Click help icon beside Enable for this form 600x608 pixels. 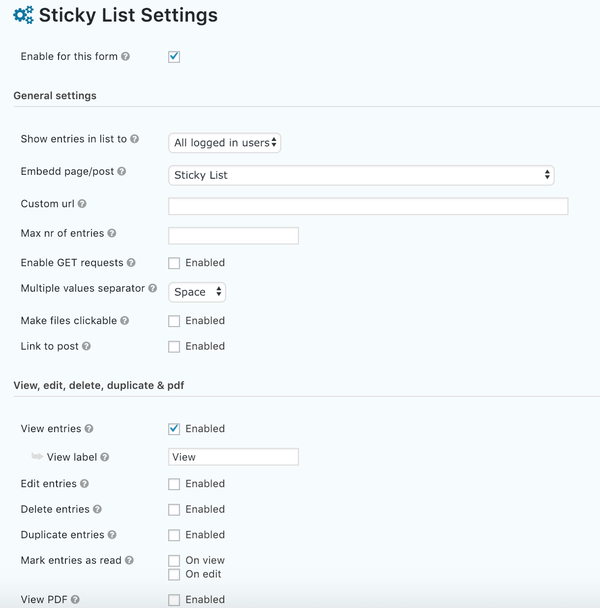pyautogui.click(x=125, y=57)
